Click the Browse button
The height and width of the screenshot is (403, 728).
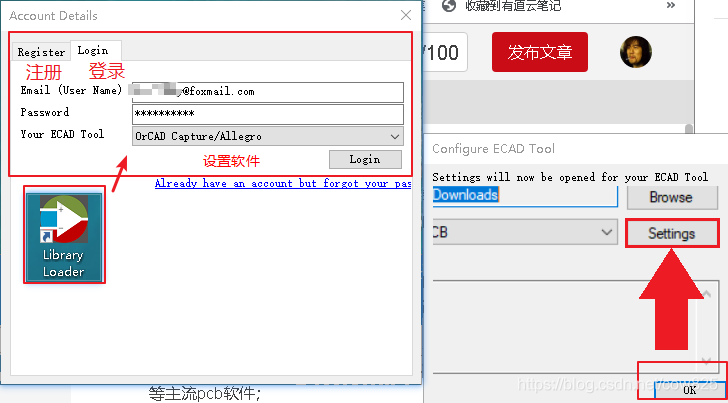point(671,197)
